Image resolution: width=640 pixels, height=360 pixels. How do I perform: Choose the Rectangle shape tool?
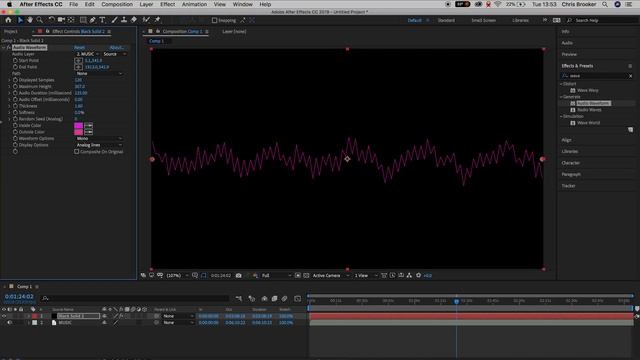point(83,20)
